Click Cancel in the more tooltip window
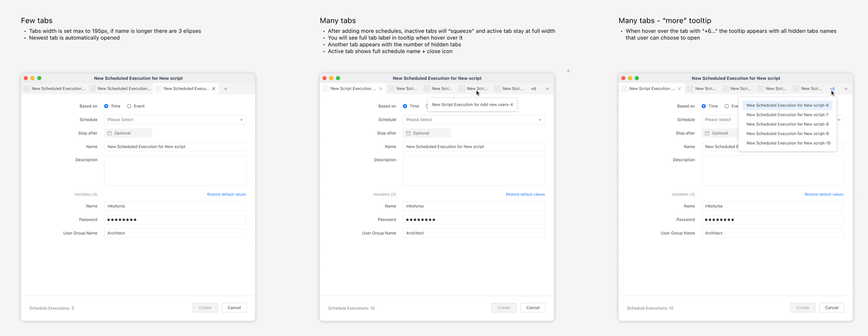 (x=832, y=308)
